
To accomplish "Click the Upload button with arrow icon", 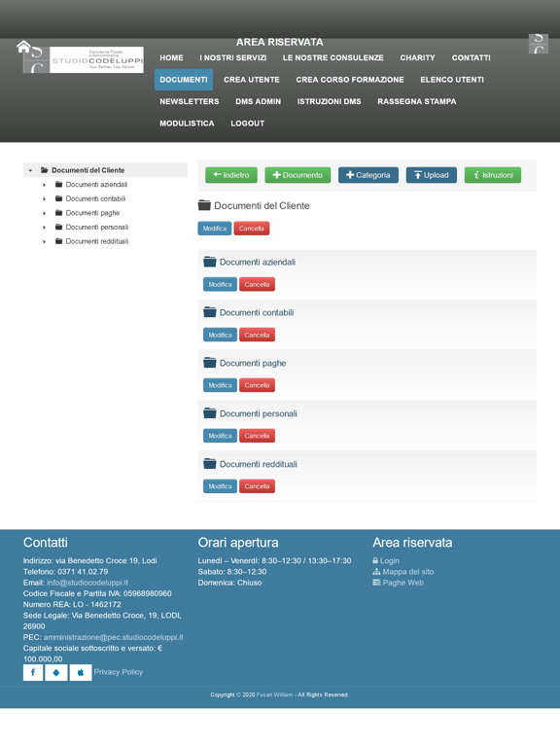I will (432, 175).
